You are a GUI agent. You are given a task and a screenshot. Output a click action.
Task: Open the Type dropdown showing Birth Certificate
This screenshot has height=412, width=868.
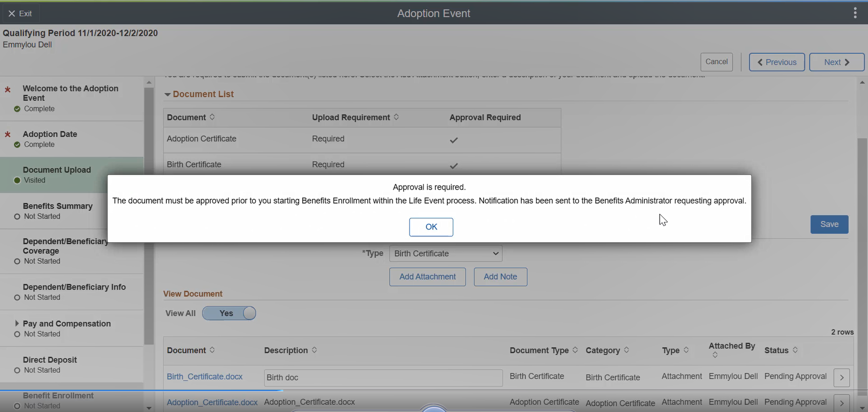point(446,253)
